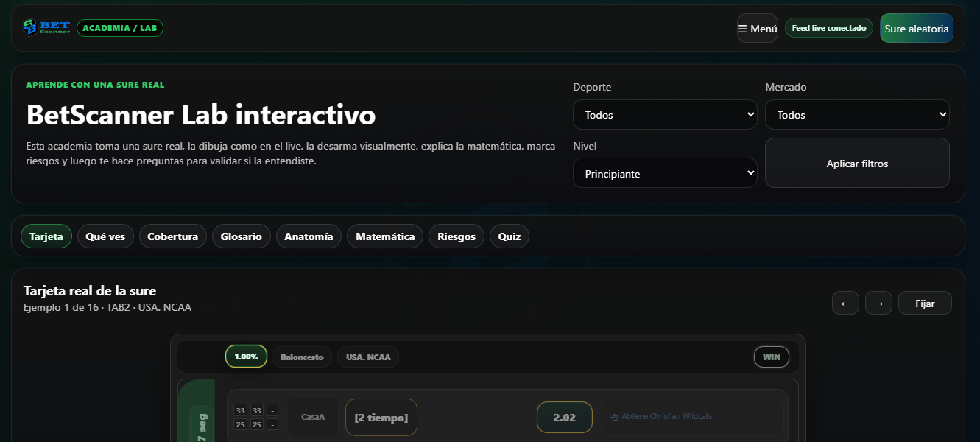
Task: Advance to next example with right arrow
Action: (878, 302)
